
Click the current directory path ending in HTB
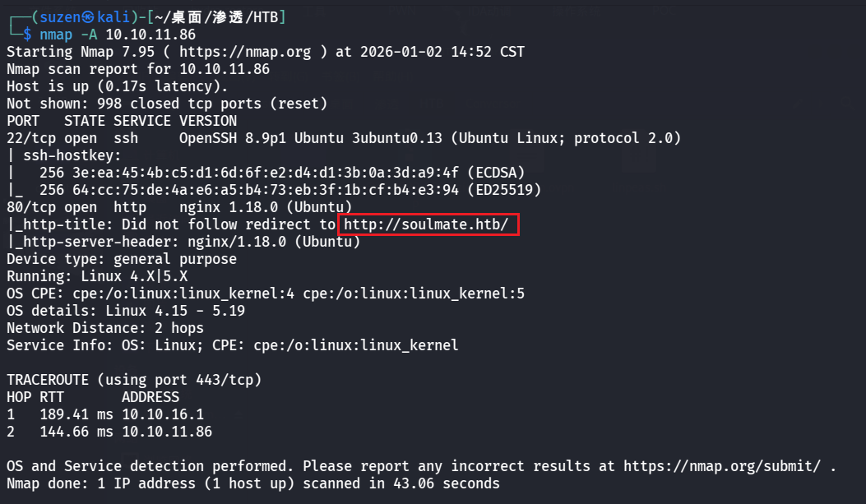point(217,16)
